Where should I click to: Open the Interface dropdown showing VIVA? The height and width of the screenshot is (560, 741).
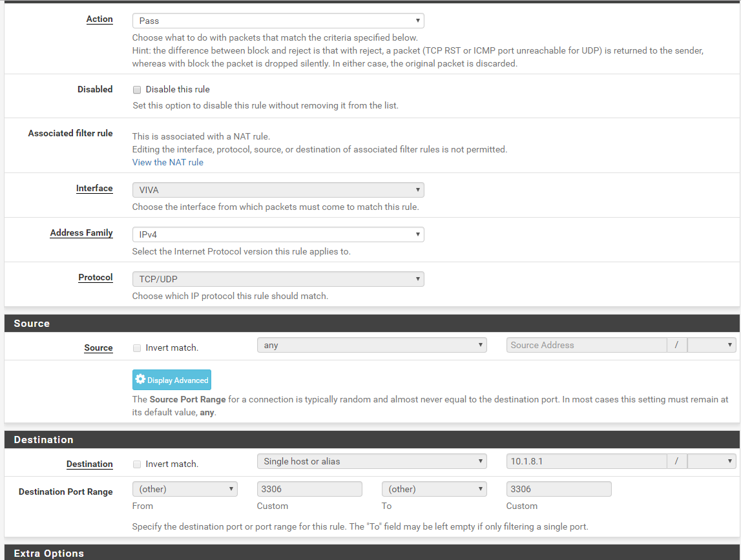coord(278,190)
